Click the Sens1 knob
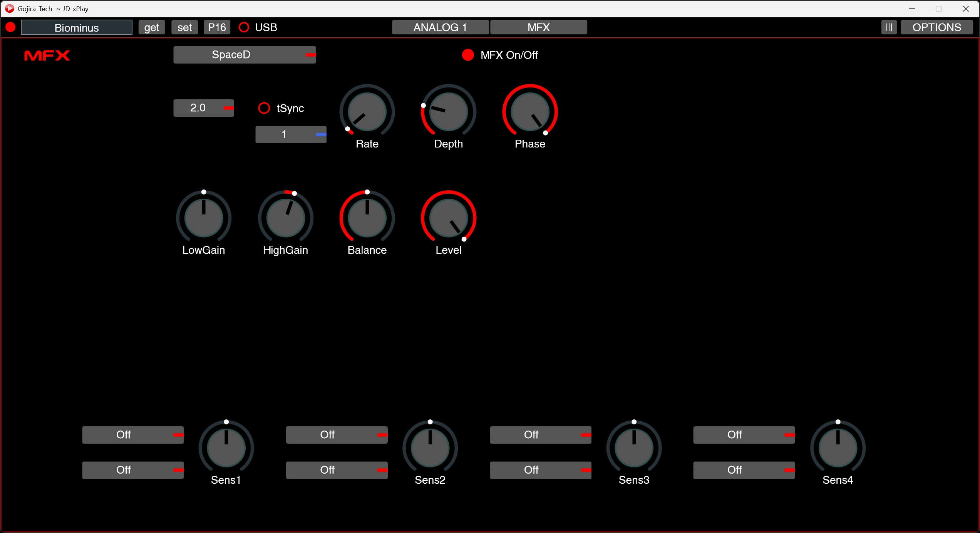Image resolution: width=980 pixels, height=533 pixels. pyautogui.click(x=226, y=448)
